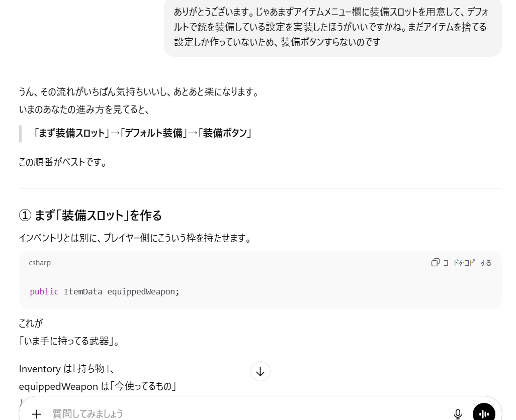Click the reply line starting うん、その流れが
Image resolution: width=516 pixels, height=420 pixels.
click(138, 92)
